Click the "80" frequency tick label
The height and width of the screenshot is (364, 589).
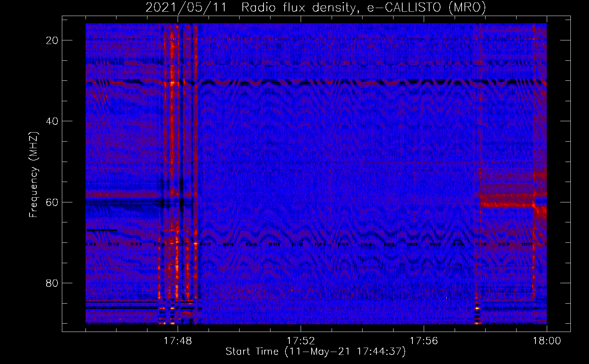(52, 283)
